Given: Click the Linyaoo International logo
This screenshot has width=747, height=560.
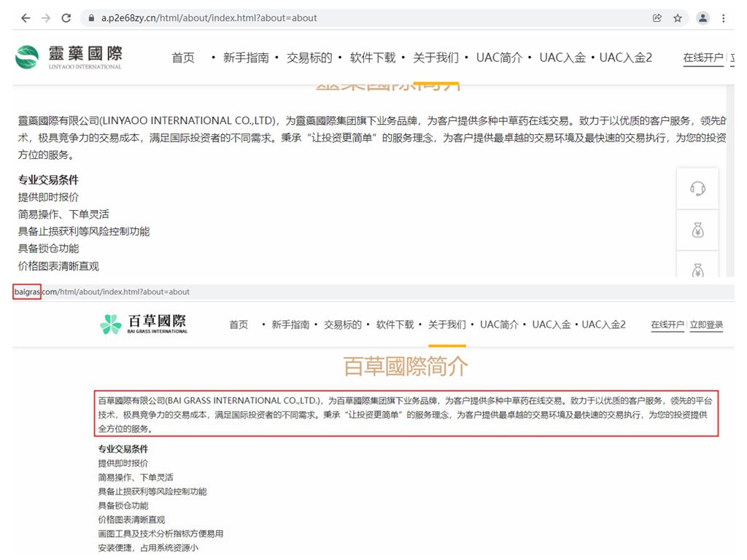Looking at the screenshot, I should tap(69, 57).
